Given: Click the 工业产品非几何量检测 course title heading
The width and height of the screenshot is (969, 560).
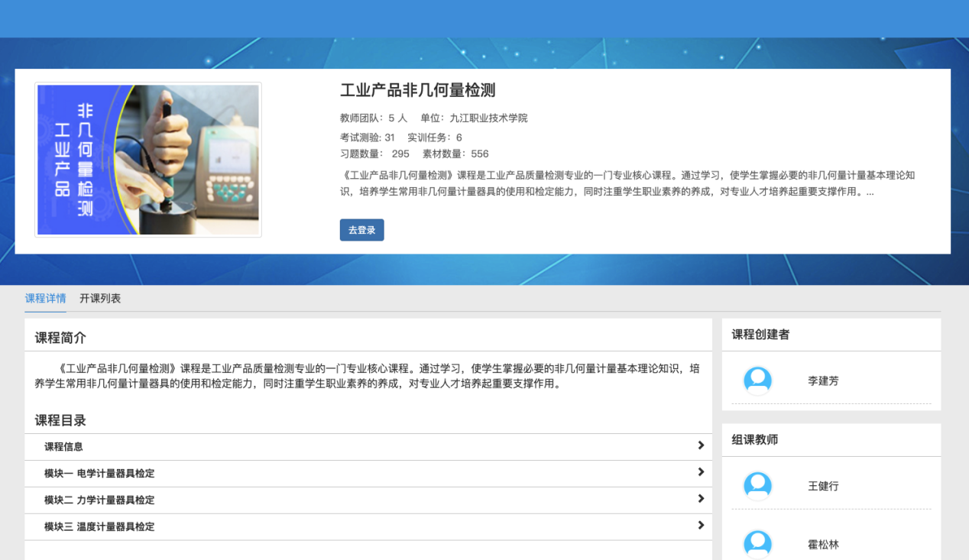Looking at the screenshot, I should pyautogui.click(x=417, y=90).
